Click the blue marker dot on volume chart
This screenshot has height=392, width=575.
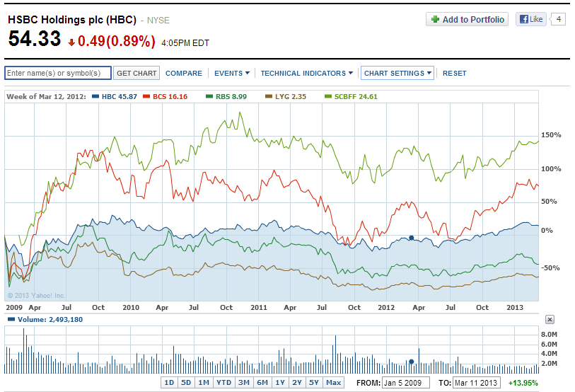point(411,362)
